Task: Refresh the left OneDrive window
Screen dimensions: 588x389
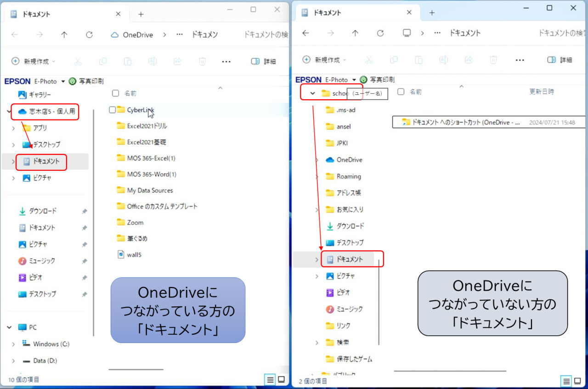Action: pos(90,35)
